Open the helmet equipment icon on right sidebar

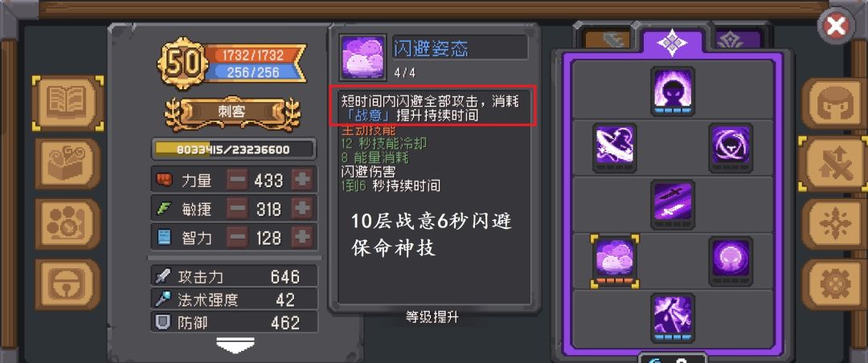[x=834, y=104]
